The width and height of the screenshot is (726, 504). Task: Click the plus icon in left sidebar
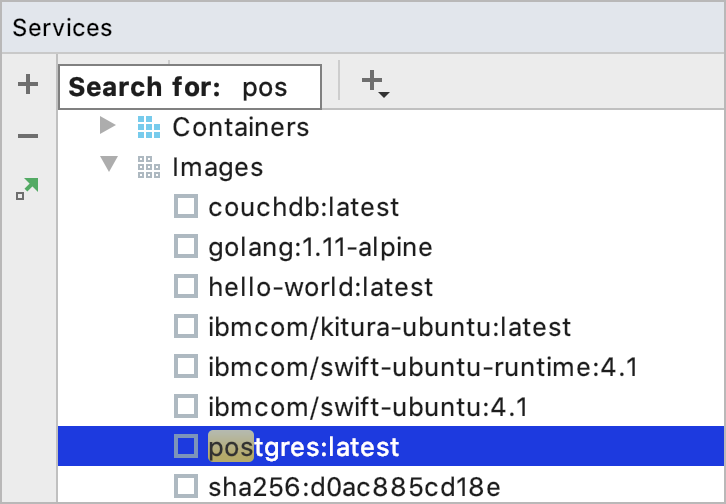tap(28, 84)
